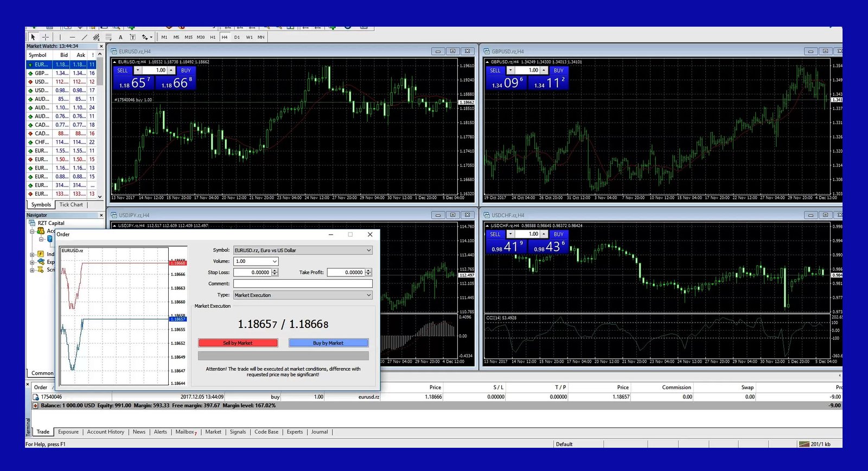Select the Fibonacci retracement tool

pos(108,37)
